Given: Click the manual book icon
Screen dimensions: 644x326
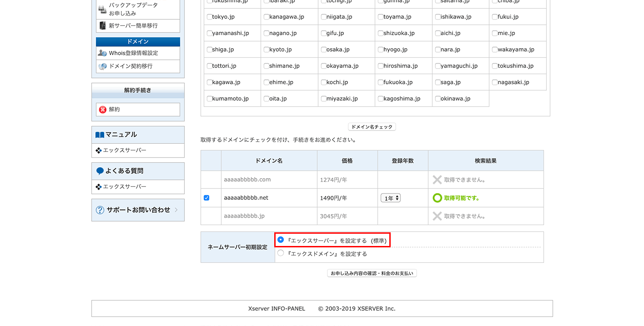Looking at the screenshot, I should [x=100, y=135].
